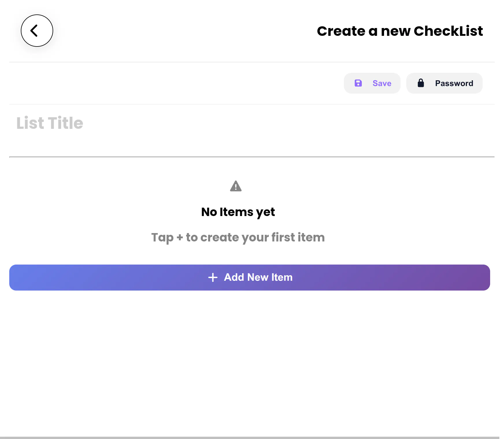Click the divider line under the header
Screen dimensions: 504x439
252,62
